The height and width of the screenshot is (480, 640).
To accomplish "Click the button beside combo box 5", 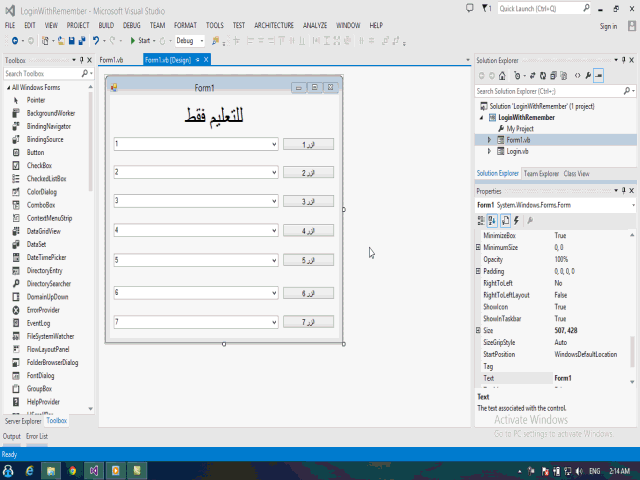I will (x=308, y=260).
